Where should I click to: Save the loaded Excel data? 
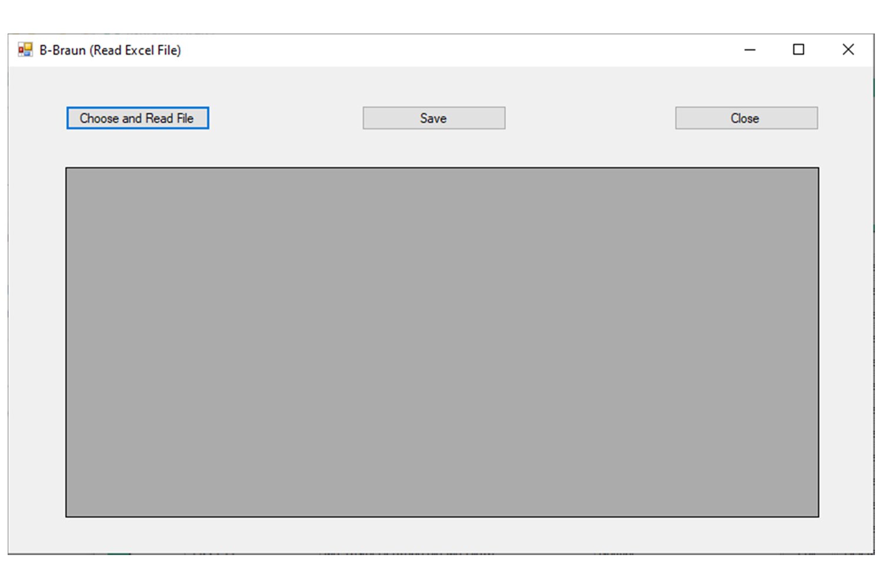434,118
